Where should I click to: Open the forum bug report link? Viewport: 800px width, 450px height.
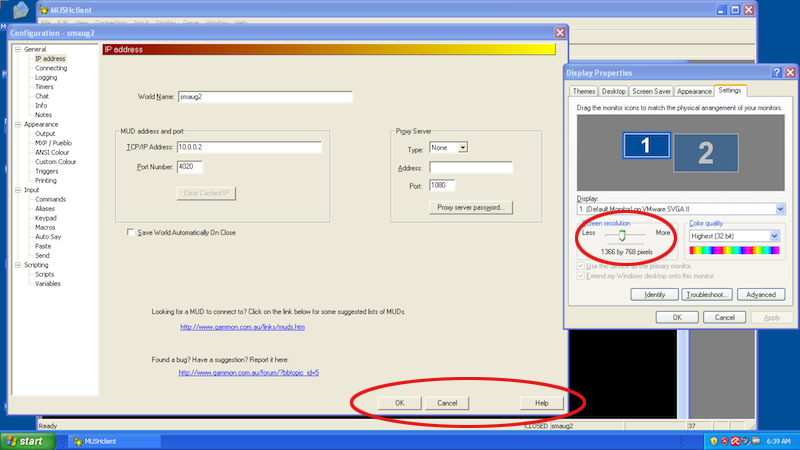(248, 372)
